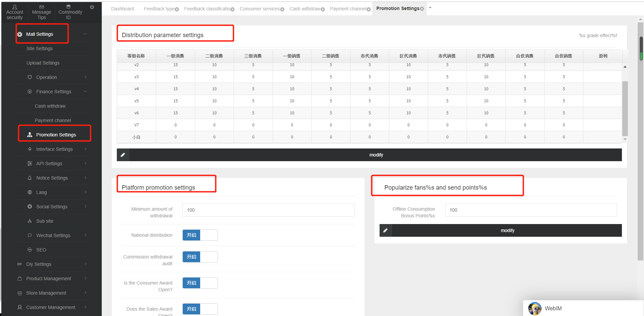Toggle National distribution switch
Image resolution: width=644 pixels, height=316 pixels.
point(200,235)
